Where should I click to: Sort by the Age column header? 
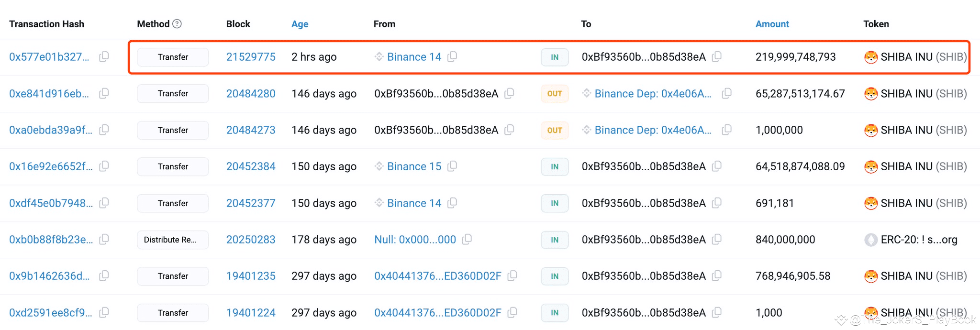300,24
